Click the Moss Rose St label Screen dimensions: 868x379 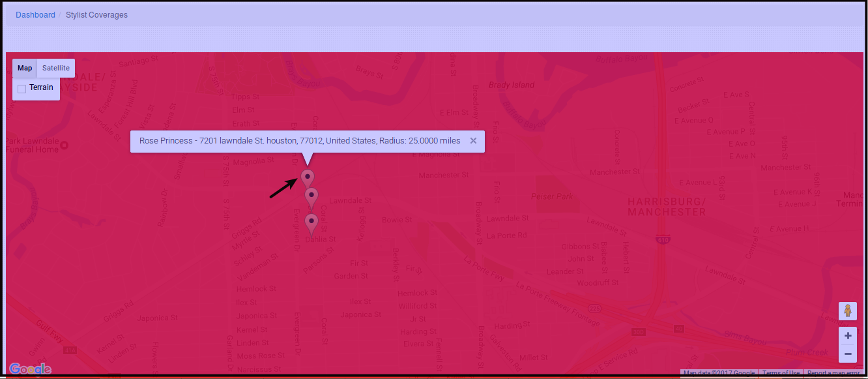[260, 356]
